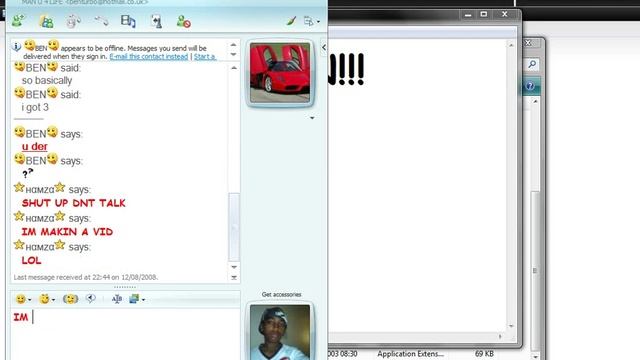Show the menu icon at toolbar's right end
Viewport: 640px width, 360px height.
tap(308, 21)
